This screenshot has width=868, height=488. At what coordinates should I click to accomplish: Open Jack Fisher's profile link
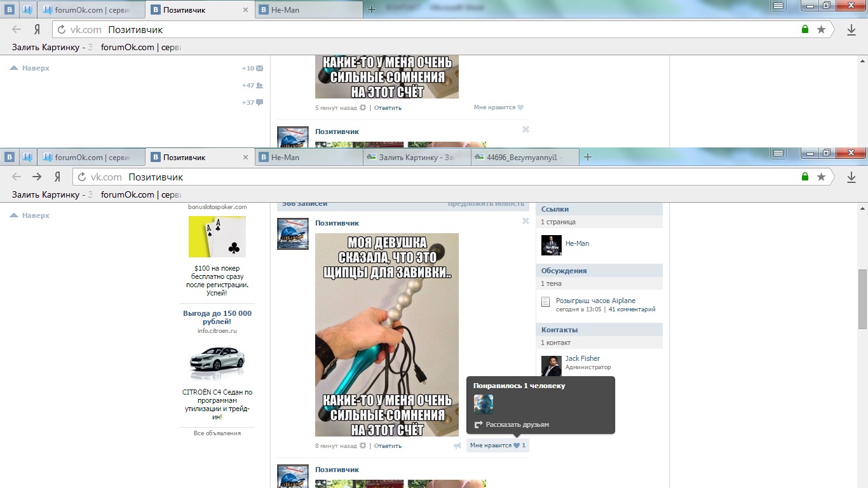tap(583, 358)
